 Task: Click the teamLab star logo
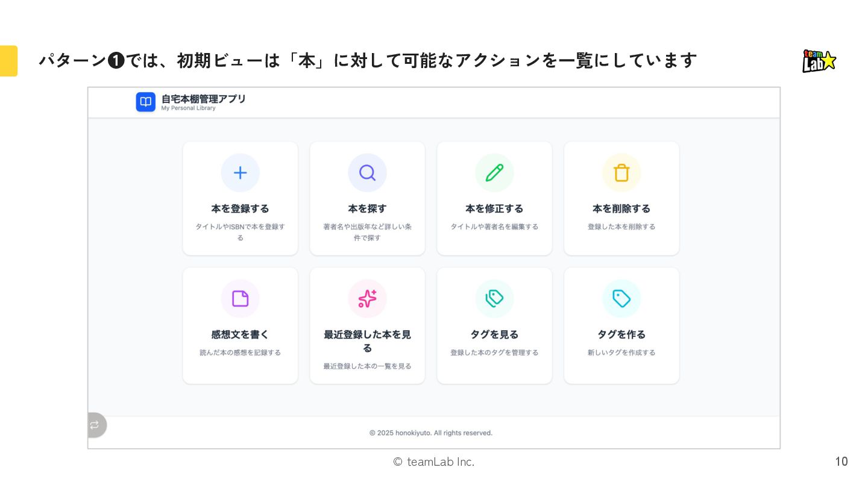pos(819,61)
